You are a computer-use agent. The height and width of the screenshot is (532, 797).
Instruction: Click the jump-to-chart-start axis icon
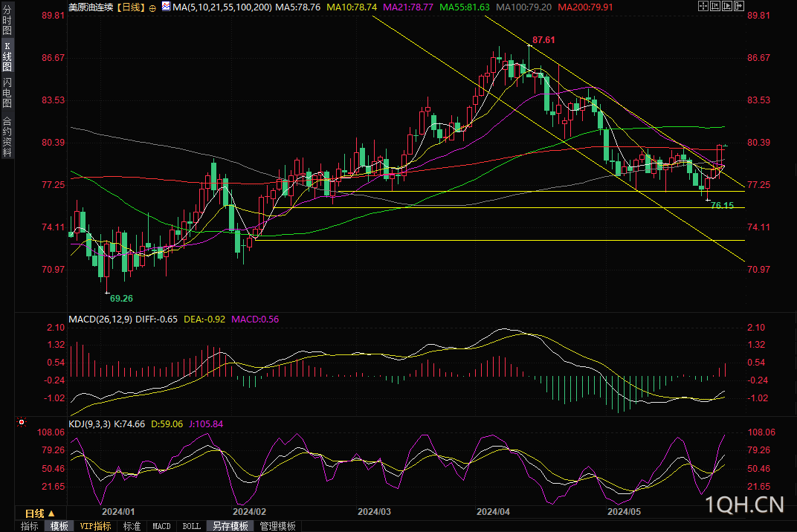click(715, 6)
